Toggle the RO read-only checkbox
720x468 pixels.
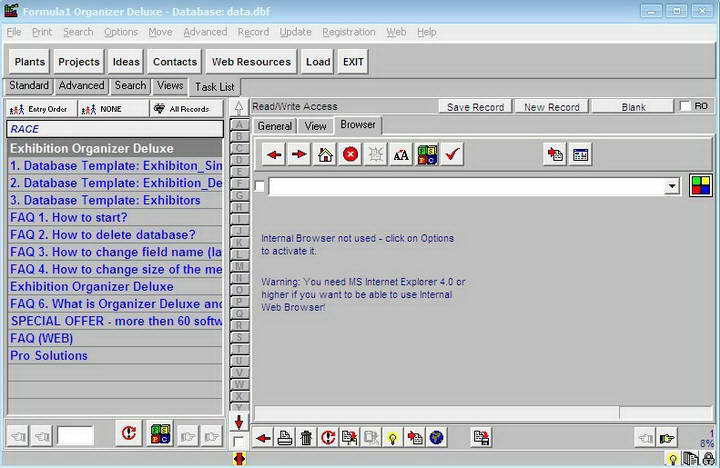coord(686,106)
